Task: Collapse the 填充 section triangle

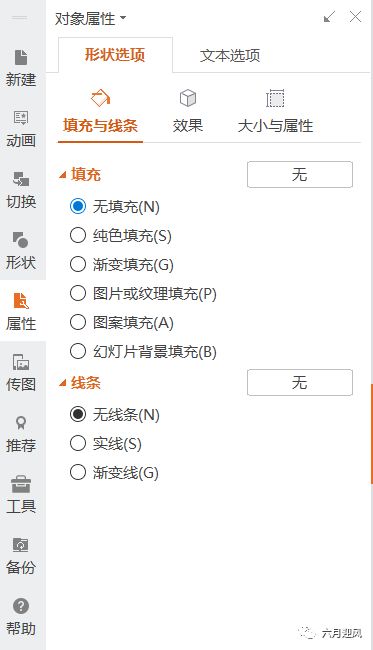Action: tap(63, 175)
